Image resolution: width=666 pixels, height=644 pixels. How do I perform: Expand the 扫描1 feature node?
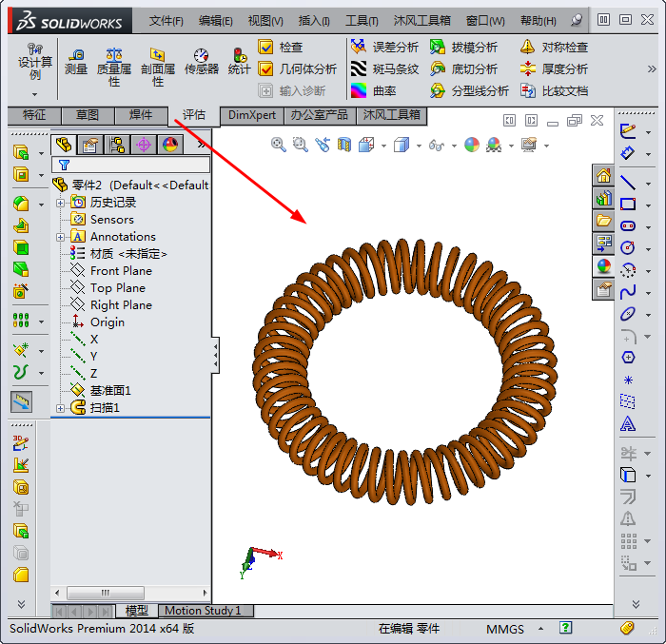(61, 408)
